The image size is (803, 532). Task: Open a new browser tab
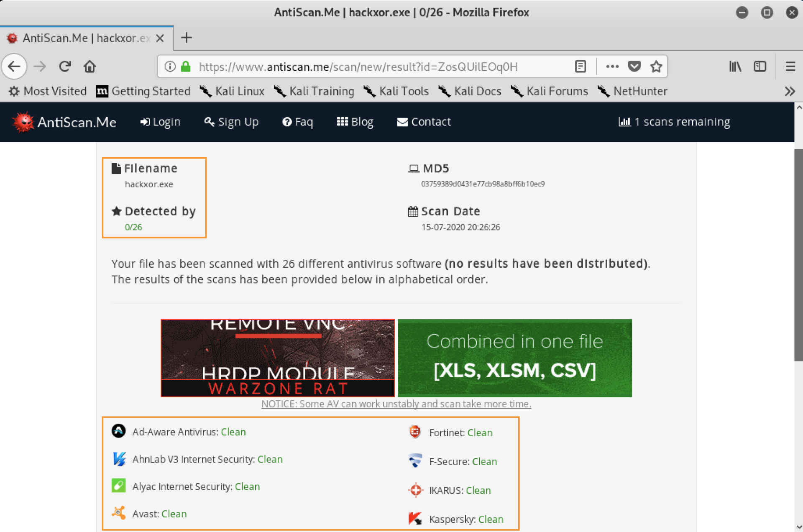click(187, 38)
